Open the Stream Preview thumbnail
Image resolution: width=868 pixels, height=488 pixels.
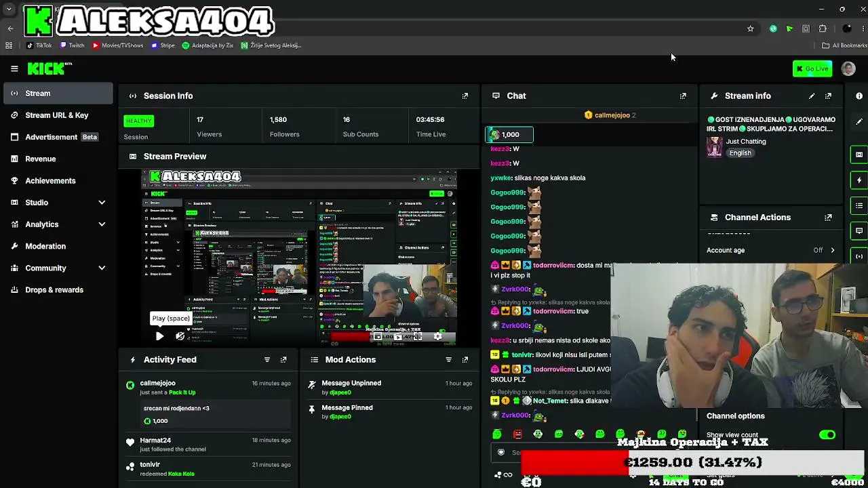(x=299, y=257)
